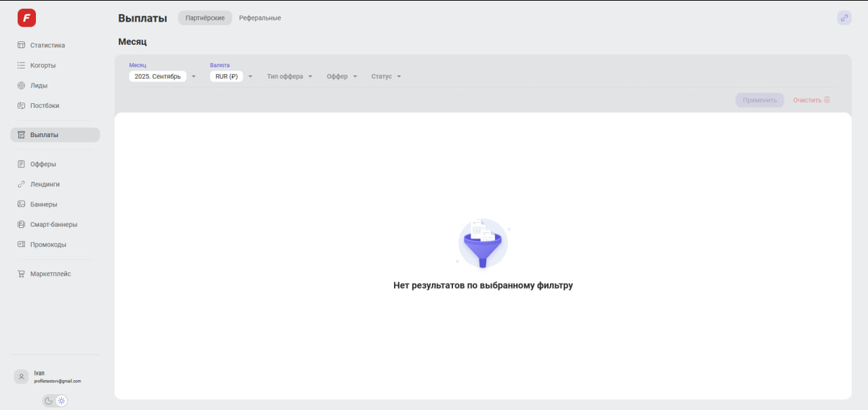Click the Маркетплейс shopping cart icon

[21, 274]
